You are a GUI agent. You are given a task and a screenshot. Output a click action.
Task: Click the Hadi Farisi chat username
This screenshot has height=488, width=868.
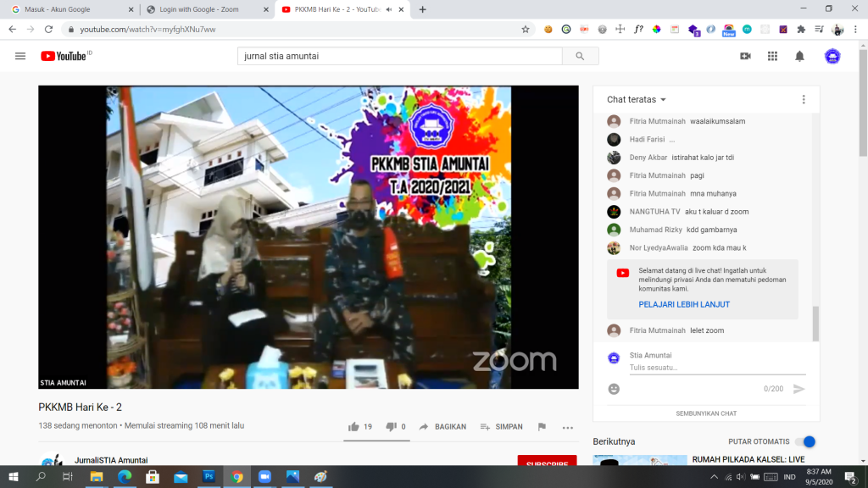[x=647, y=139]
